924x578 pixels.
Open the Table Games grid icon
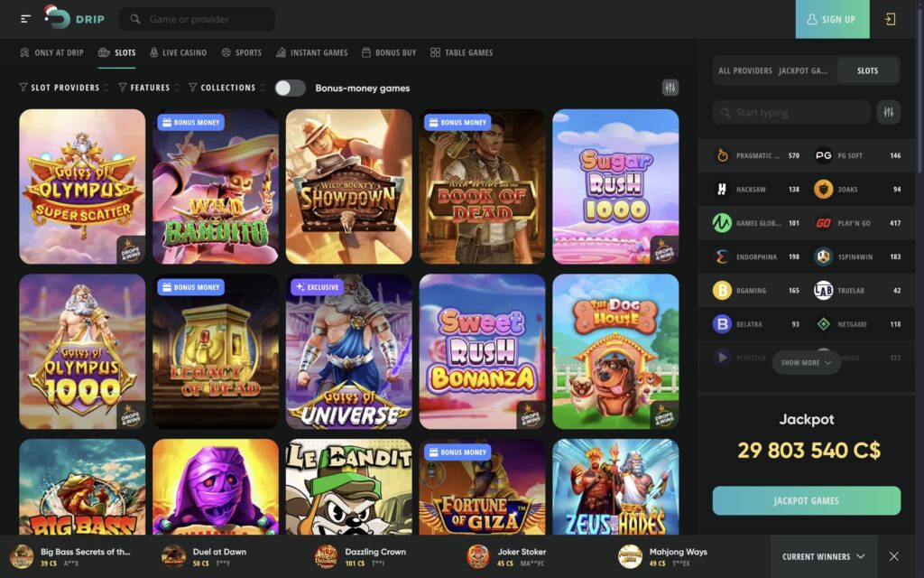point(436,52)
